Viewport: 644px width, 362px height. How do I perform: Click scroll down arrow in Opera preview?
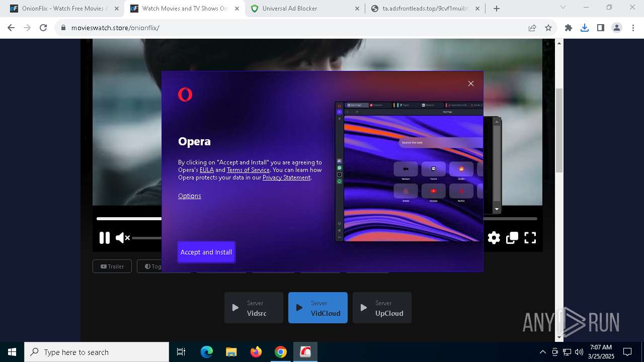click(x=497, y=209)
